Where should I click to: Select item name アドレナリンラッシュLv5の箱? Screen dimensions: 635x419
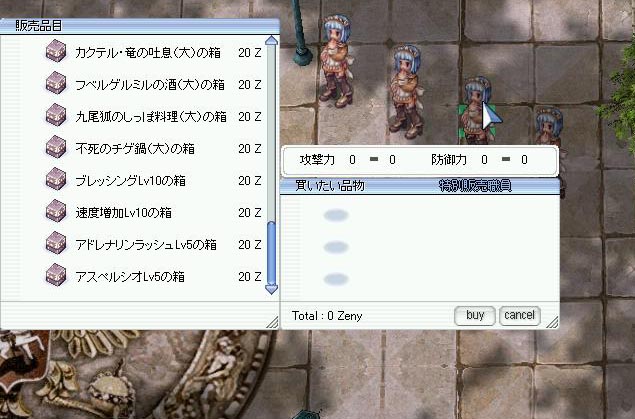coord(146,245)
